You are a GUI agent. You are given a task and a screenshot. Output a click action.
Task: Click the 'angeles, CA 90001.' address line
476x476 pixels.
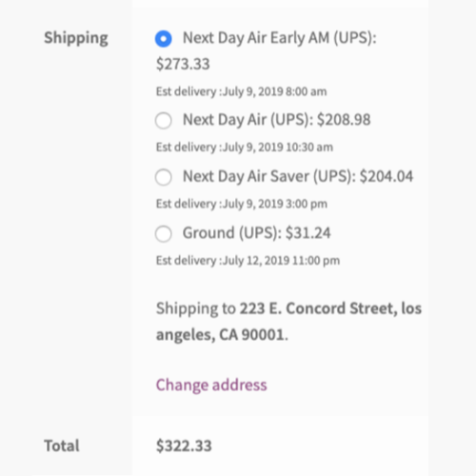click(222, 335)
